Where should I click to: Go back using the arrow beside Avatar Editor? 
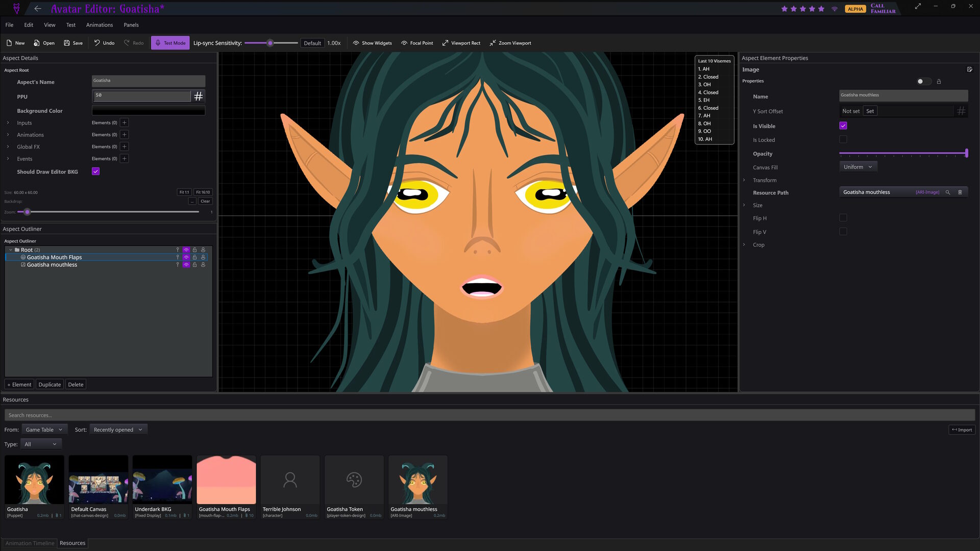coord(38,9)
